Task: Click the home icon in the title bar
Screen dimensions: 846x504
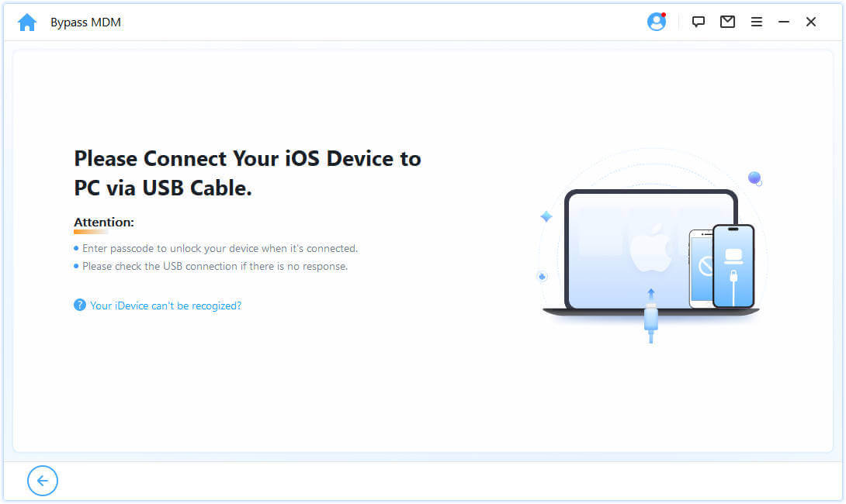Action: point(27,22)
